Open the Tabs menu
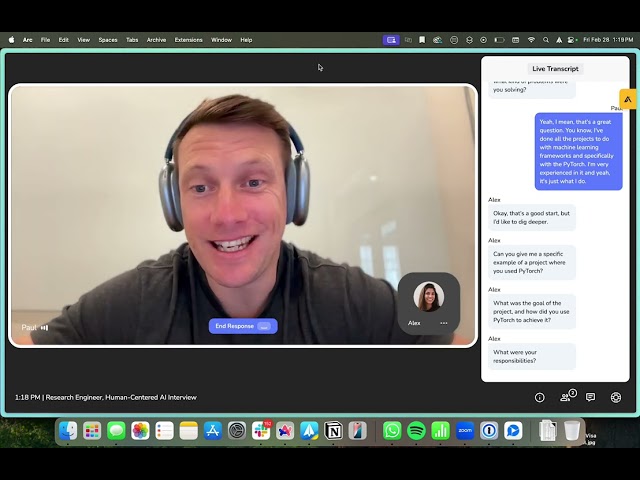Viewport: 640px width, 480px height. [132, 40]
